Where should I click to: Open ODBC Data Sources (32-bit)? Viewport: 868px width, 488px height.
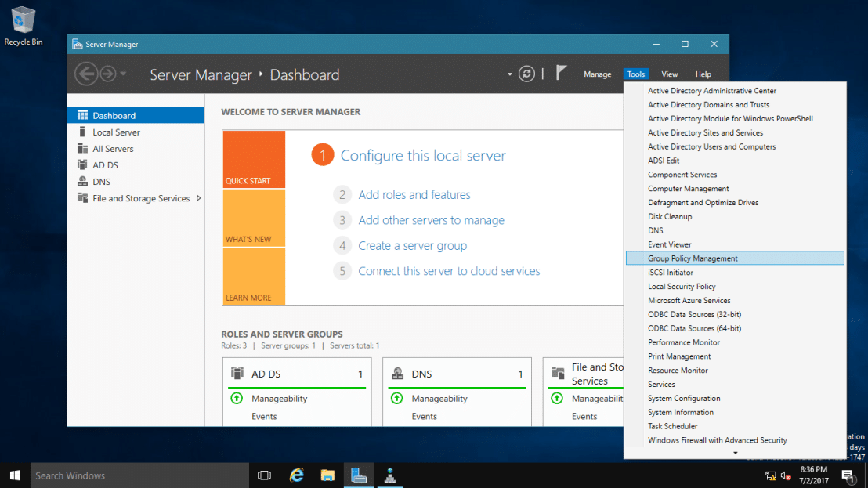[x=735, y=314]
